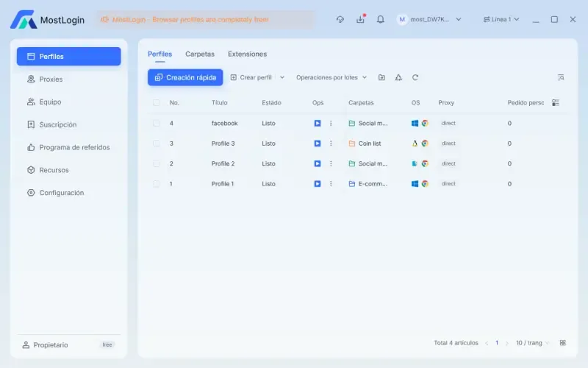Open more options for Profile 3
The image size is (588, 368).
[x=331, y=144]
